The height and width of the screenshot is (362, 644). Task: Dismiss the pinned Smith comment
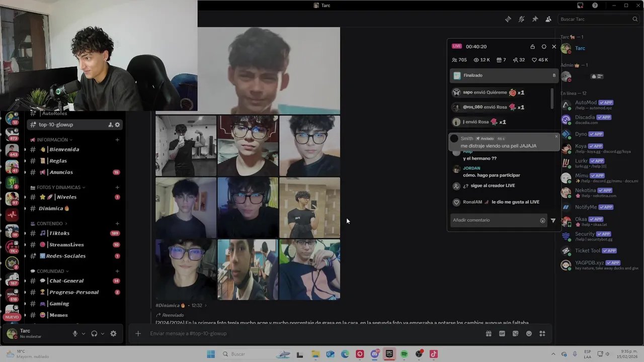[556, 136]
